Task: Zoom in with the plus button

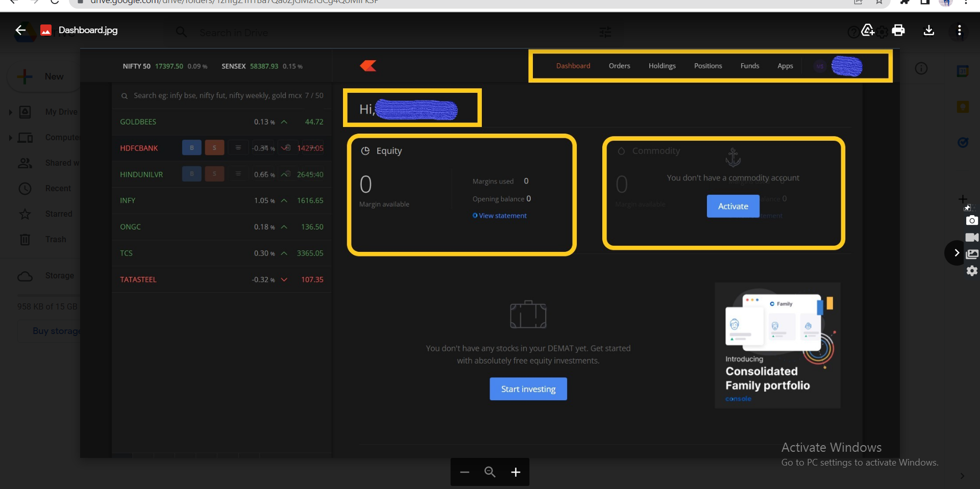Action: [x=516, y=472]
